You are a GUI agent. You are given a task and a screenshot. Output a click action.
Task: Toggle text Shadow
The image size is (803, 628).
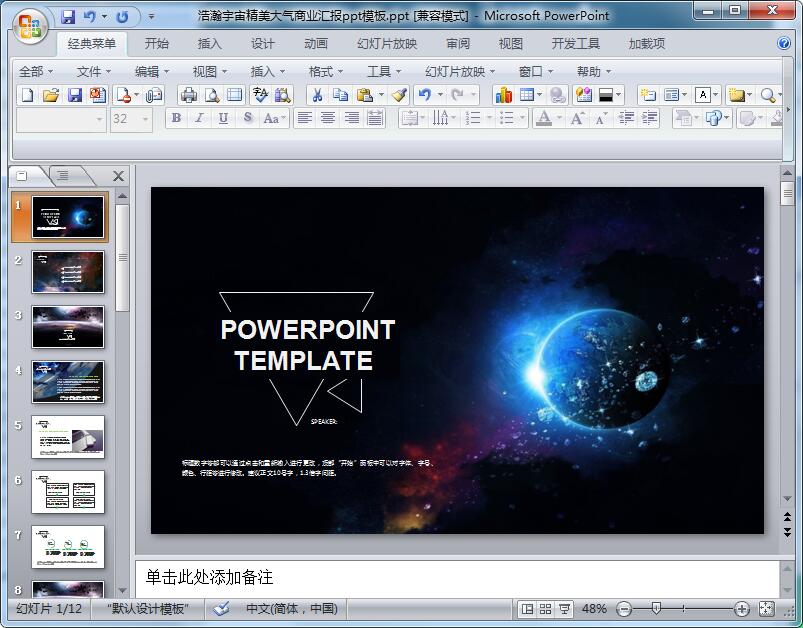[248, 118]
